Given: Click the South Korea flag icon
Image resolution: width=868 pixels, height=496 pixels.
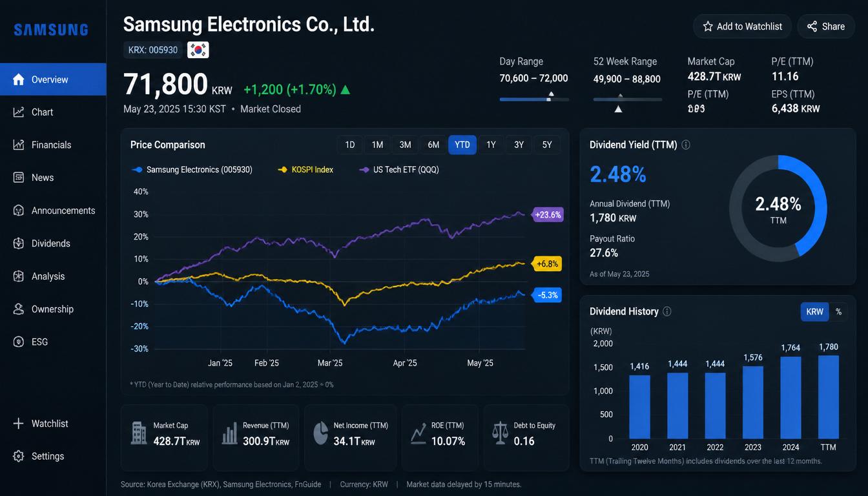Looking at the screenshot, I should click(x=198, y=50).
